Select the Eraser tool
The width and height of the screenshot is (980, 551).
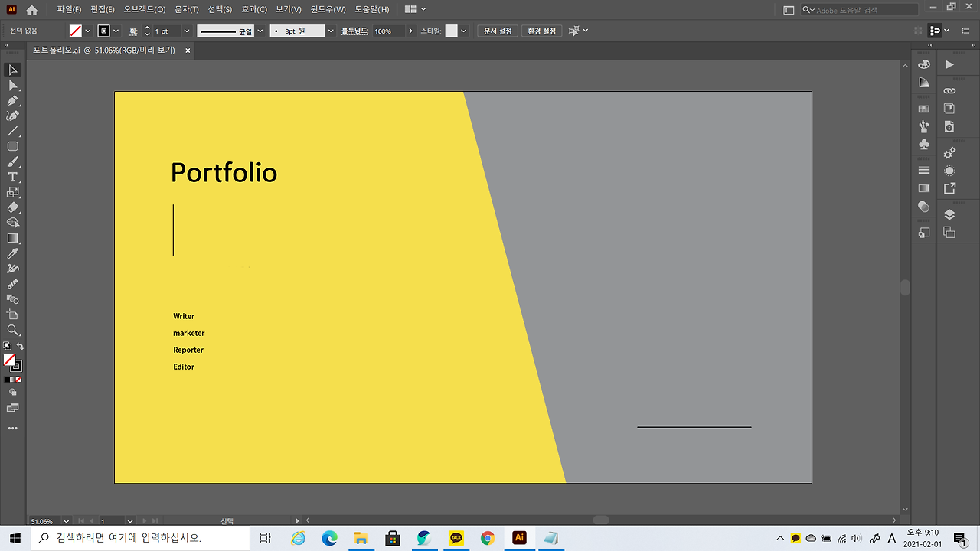point(13,207)
